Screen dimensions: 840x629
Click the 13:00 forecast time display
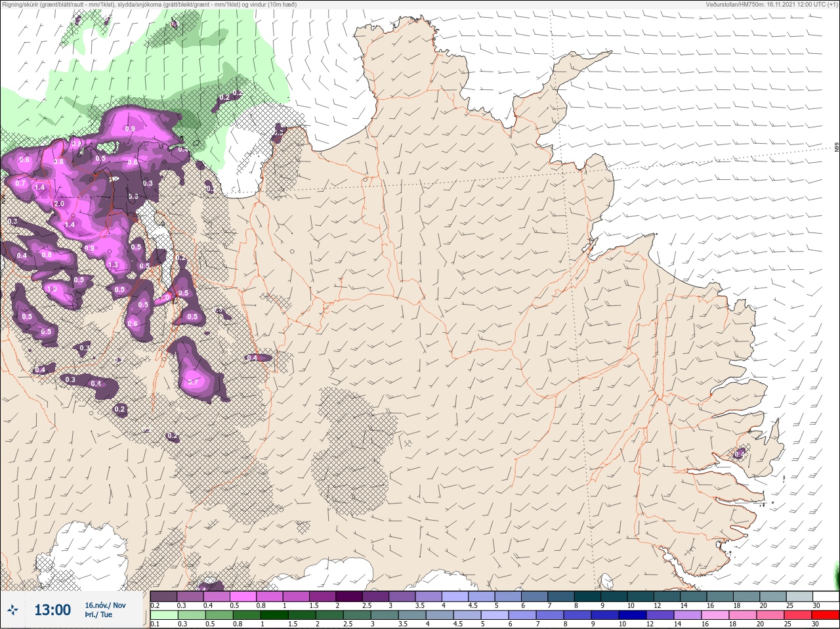point(52,610)
